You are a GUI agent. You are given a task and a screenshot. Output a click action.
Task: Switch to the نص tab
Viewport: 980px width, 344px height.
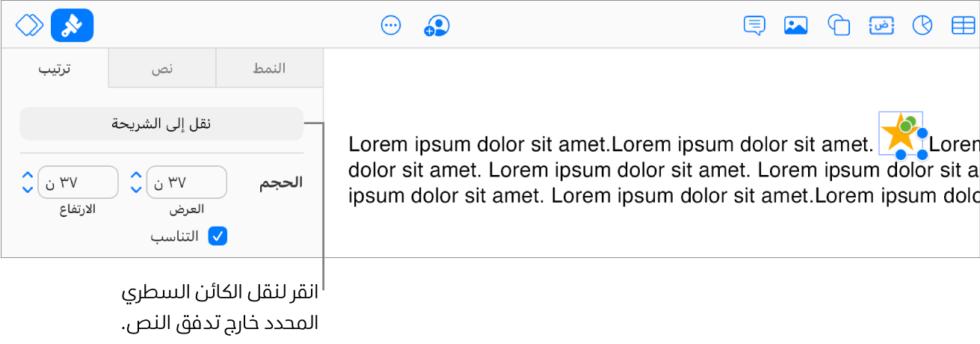(x=162, y=69)
